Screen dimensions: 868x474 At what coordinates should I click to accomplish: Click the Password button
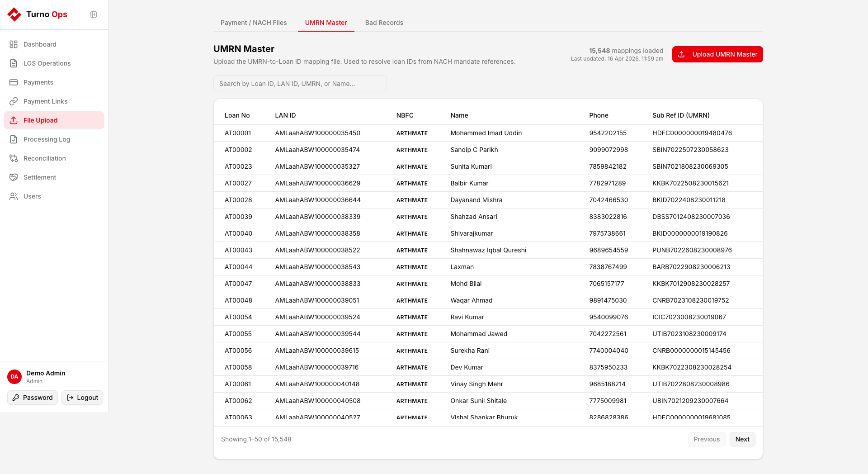(x=33, y=398)
